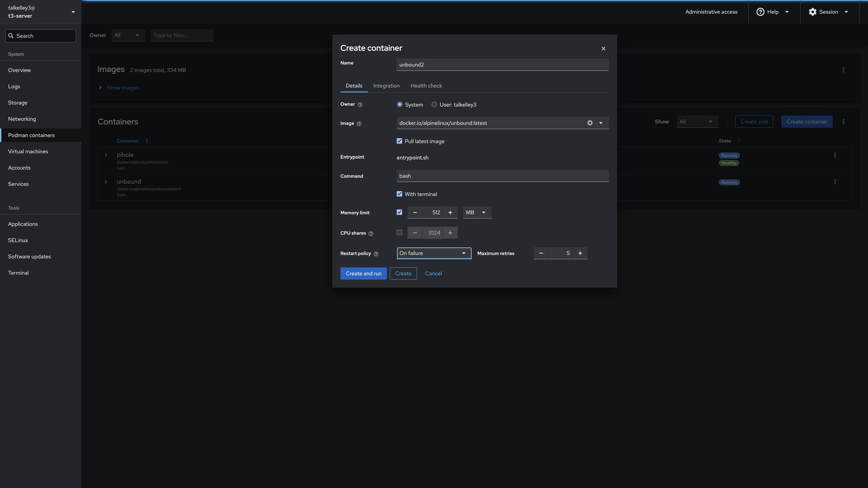Select the User: talkelley3 owner option
Viewport: 868px width, 488px height.
tap(434, 104)
